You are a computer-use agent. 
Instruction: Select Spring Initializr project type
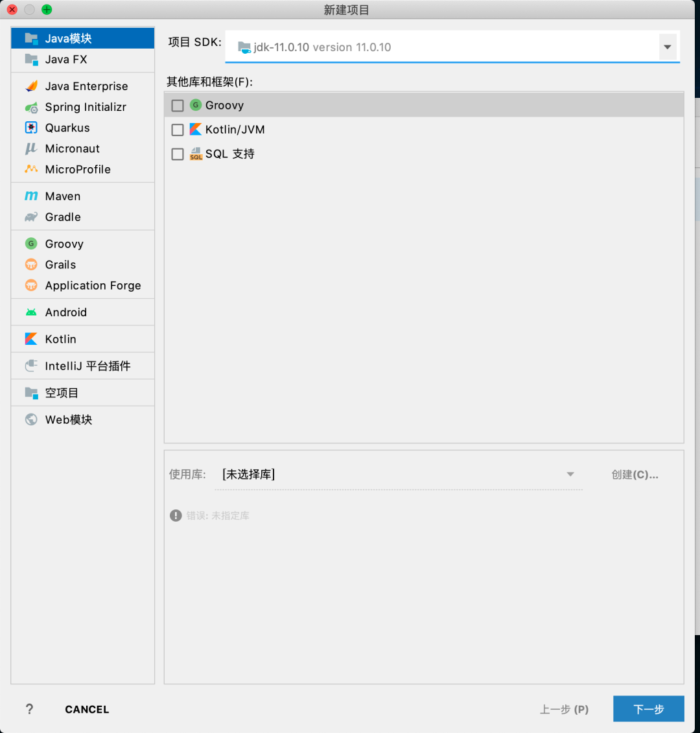point(83,107)
